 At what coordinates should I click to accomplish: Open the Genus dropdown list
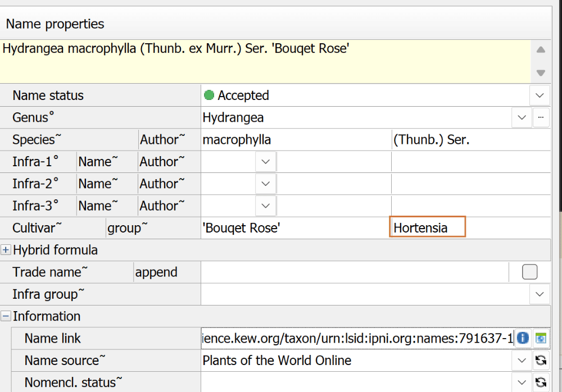522,117
